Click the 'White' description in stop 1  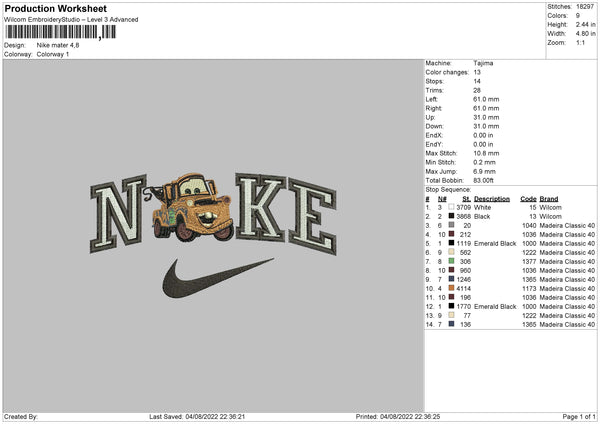click(x=482, y=207)
